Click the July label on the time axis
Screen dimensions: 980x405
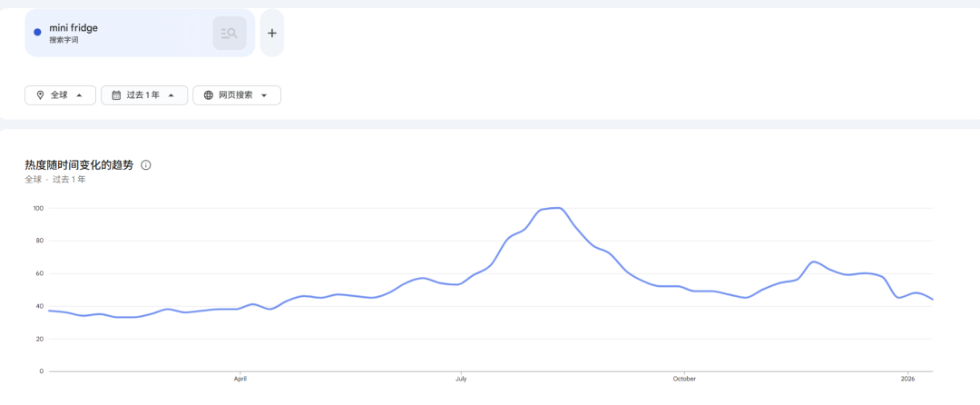tap(461, 379)
